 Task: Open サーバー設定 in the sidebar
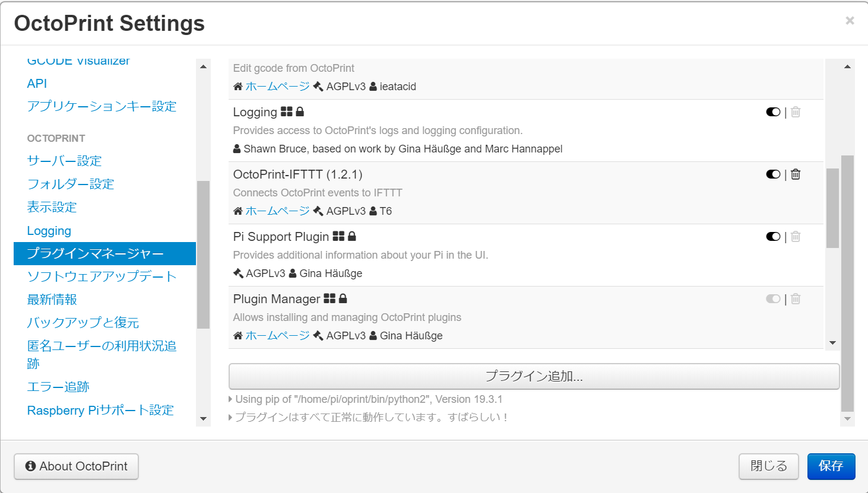pos(64,161)
